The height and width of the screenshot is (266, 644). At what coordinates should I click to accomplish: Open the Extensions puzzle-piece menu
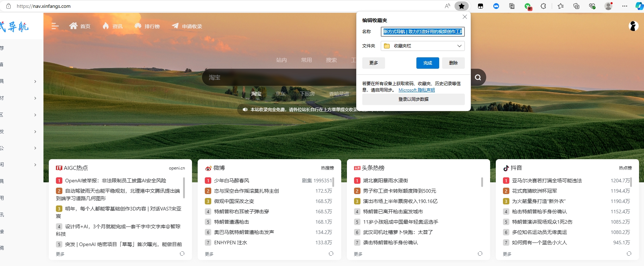(543, 6)
